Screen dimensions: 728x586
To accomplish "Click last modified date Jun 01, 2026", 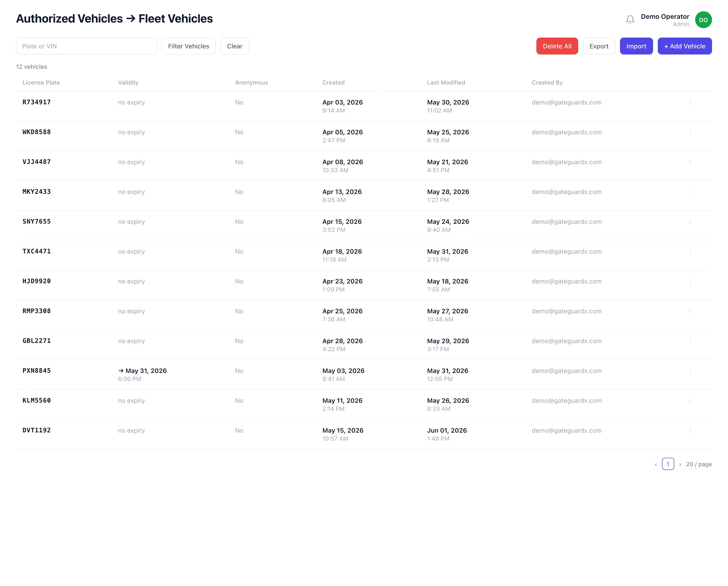I will (447, 431).
